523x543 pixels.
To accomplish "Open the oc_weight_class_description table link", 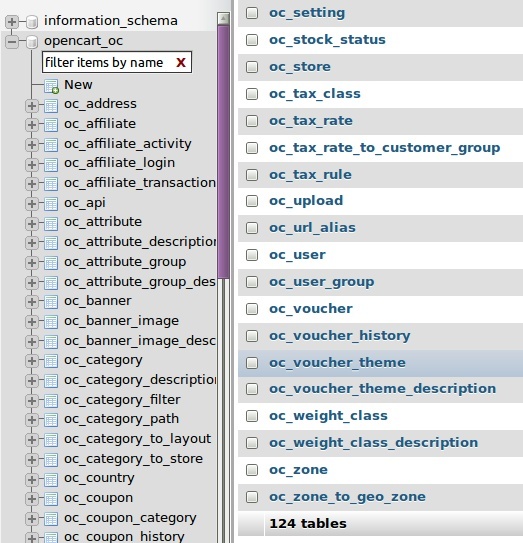I will click(373, 443).
